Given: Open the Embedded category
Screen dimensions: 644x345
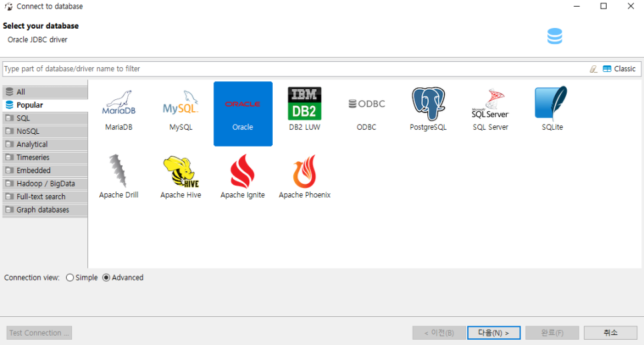Looking at the screenshot, I should pos(45,171).
